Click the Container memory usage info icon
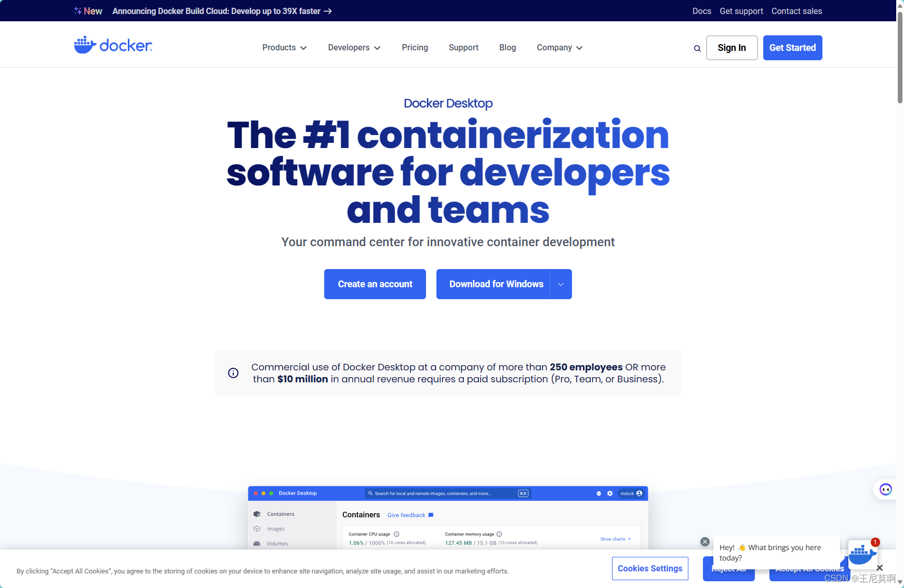The height and width of the screenshot is (588, 904). (x=499, y=534)
